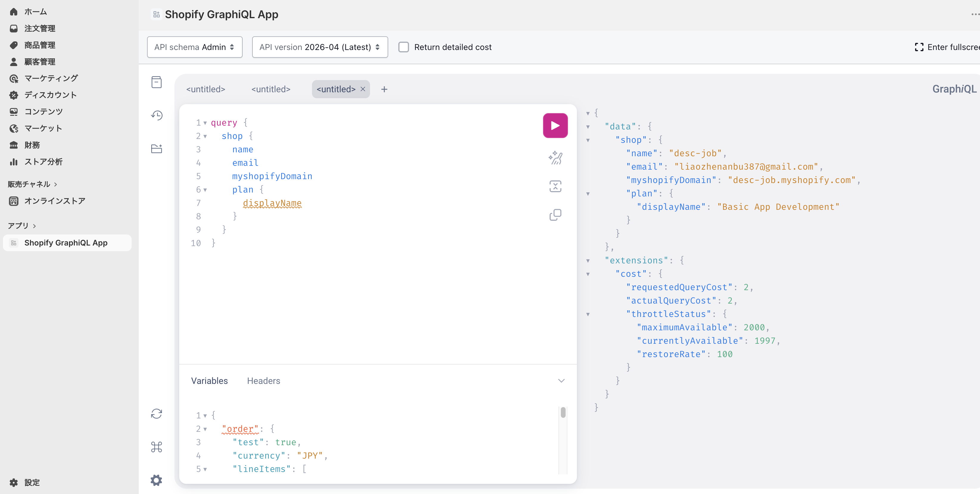Click the Merge fragments icon
The height and width of the screenshot is (494, 980).
coord(555,186)
